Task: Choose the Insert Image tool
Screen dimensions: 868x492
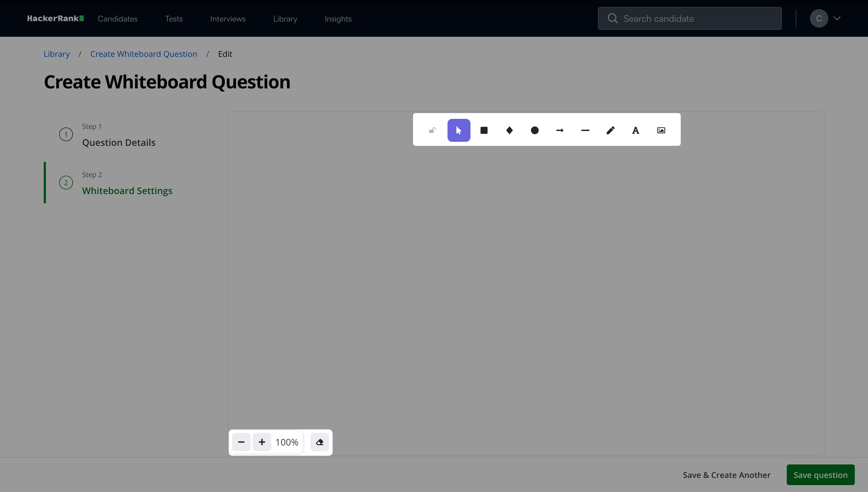Action: tap(661, 130)
